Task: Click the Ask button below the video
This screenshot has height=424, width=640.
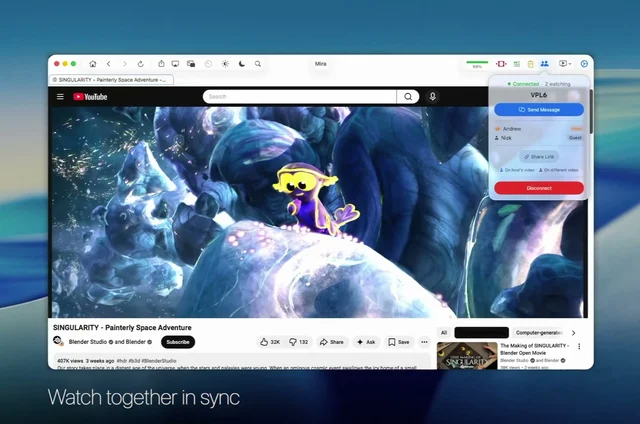Action: pos(366,342)
